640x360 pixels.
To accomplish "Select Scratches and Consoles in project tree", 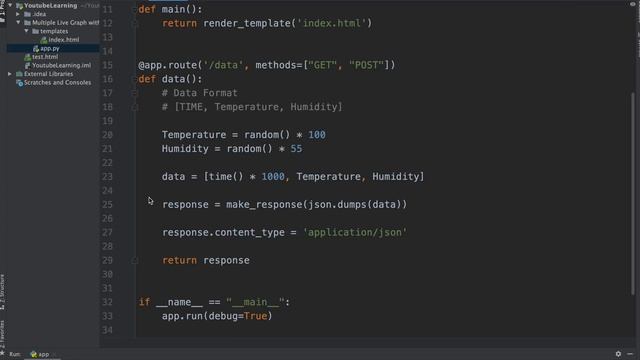I will 58,82.
